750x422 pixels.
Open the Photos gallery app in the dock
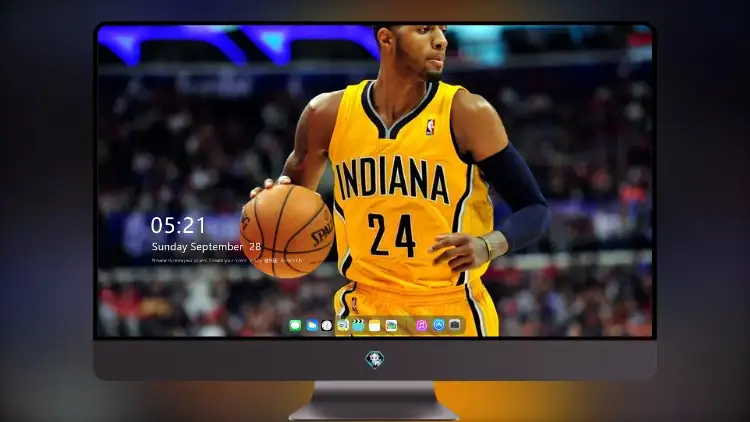(x=391, y=326)
